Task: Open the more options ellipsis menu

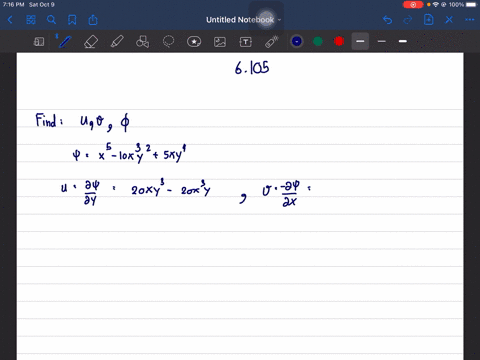Action: pyautogui.click(x=470, y=20)
